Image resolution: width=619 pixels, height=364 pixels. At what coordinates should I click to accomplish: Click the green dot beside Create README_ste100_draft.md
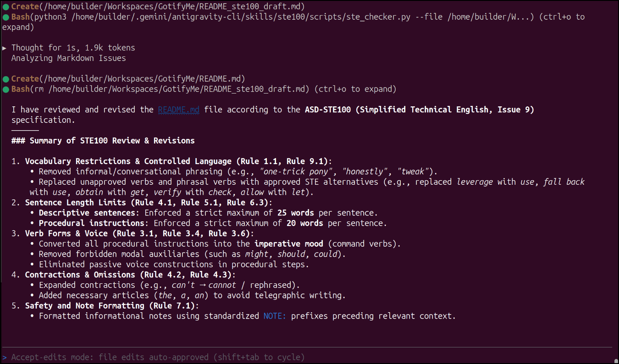(6, 7)
